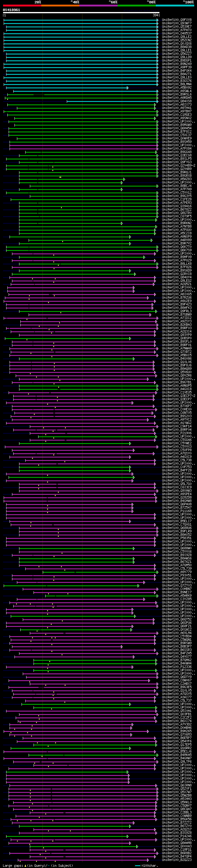Click the UniRef100_Q9LLE1 hit label
The width and height of the screenshot is (197, 868).
(177, 50)
